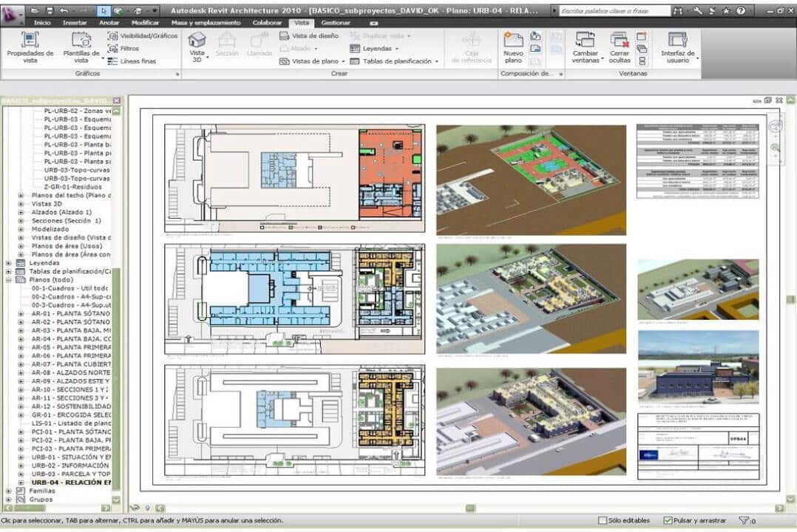Select URB-02 - INFORMACIÓN sheet

coord(70,466)
